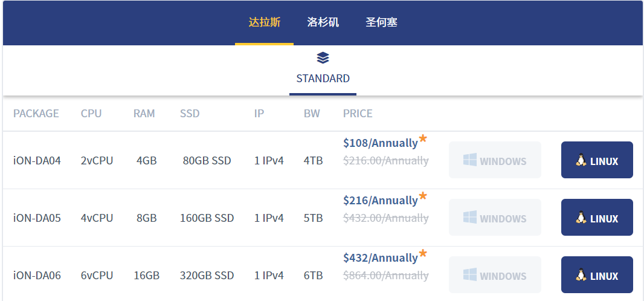The width and height of the screenshot is (644, 301).
Task: Order iON-DA05 with the LINUX button
Action: pyautogui.click(x=597, y=218)
